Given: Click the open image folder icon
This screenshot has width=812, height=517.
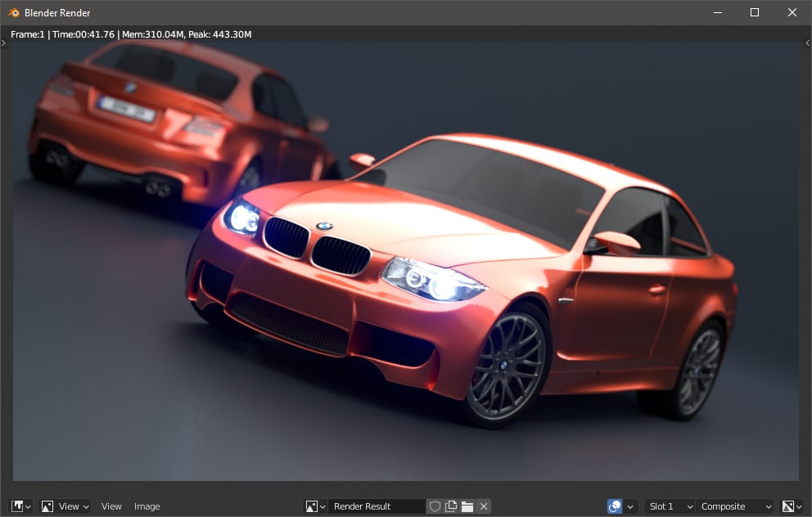Looking at the screenshot, I should [x=467, y=506].
